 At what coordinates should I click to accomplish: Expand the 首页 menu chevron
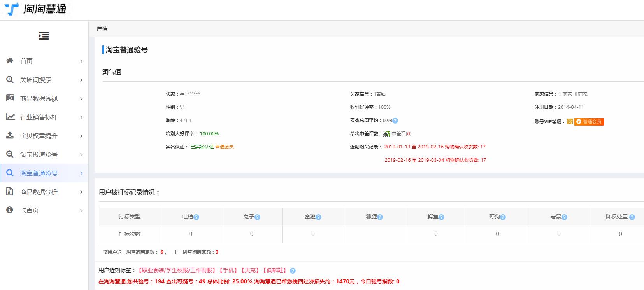[x=81, y=61]
